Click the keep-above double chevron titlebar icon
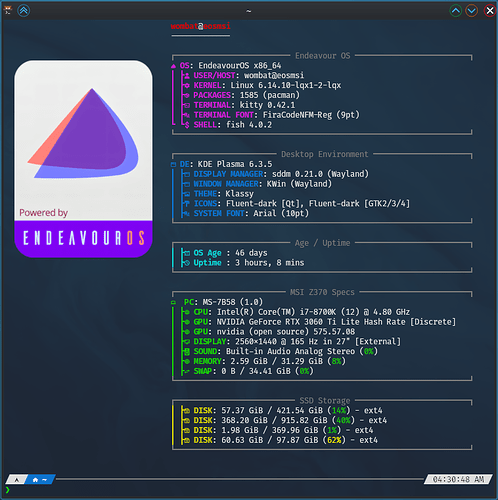This screenshot has height=500, width=498. [24, 11]
